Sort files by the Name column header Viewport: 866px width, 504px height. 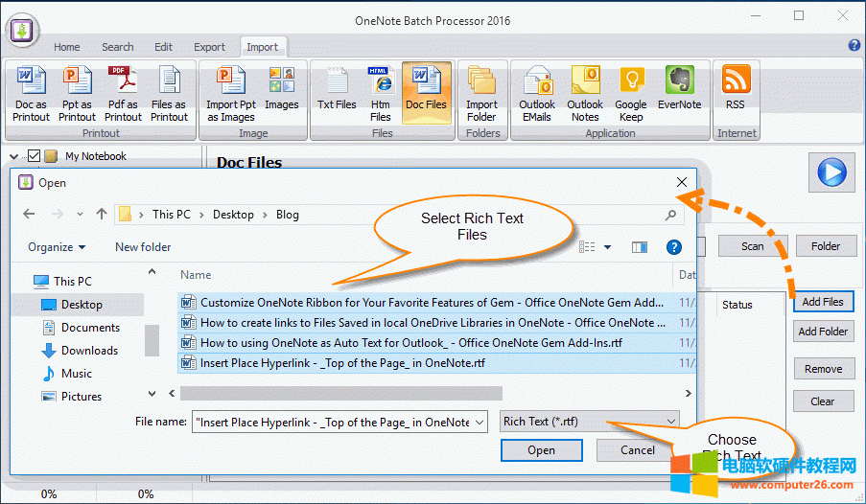coord(196,275)
